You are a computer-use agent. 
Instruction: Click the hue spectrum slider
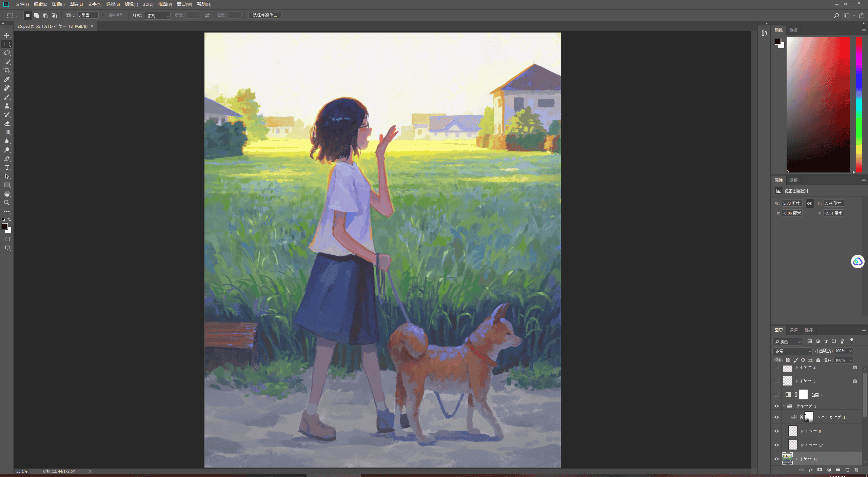point(859,105)
